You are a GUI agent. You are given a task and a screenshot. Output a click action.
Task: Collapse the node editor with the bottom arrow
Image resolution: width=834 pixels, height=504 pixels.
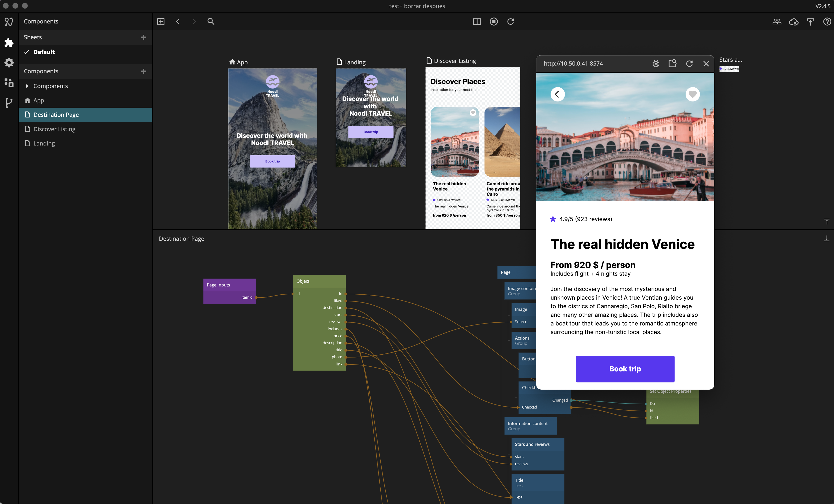(x=827, y=238)
